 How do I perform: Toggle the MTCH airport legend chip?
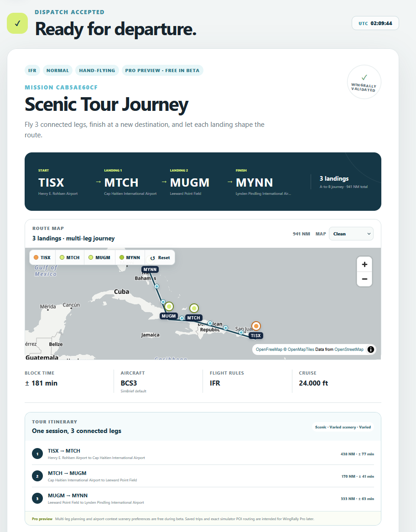[69, 257]
